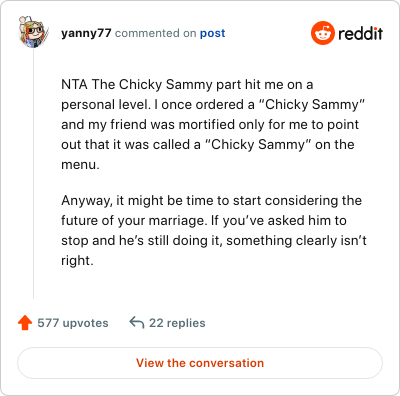Click the vertical thread line below avatar
400x396 pixels.
click(x=34, y=173)
